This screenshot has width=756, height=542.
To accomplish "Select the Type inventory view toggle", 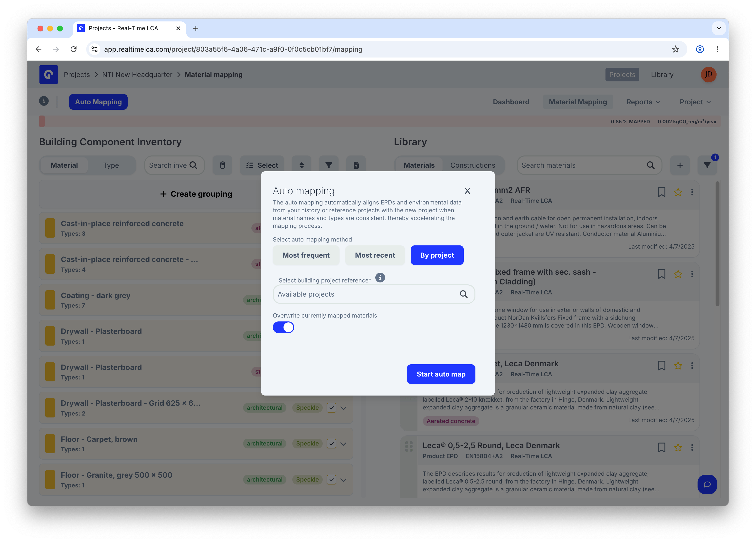I will tap(111, 165).
